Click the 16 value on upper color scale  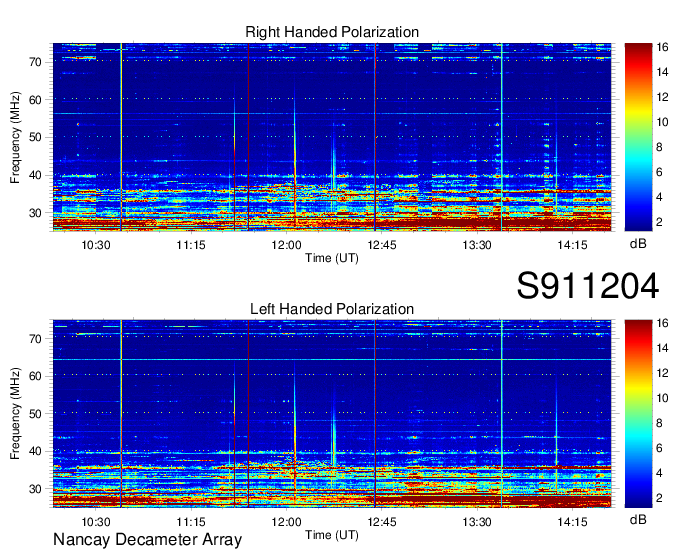[662, 47]
